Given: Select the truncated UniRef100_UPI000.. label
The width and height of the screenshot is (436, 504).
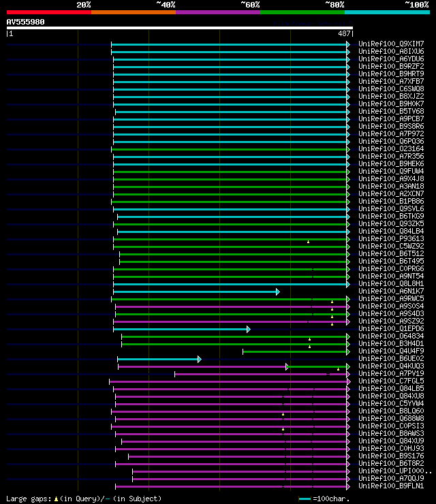Looking at the screenshot, I should 396,471.
